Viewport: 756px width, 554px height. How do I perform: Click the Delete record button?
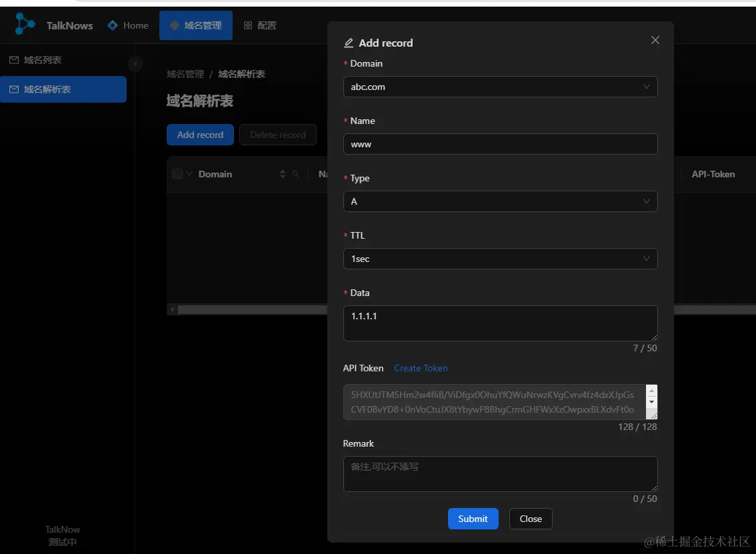278,135
